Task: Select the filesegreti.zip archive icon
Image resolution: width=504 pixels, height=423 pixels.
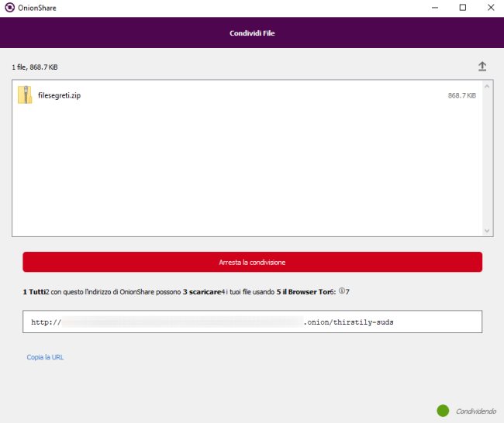Action: [25, 95]
